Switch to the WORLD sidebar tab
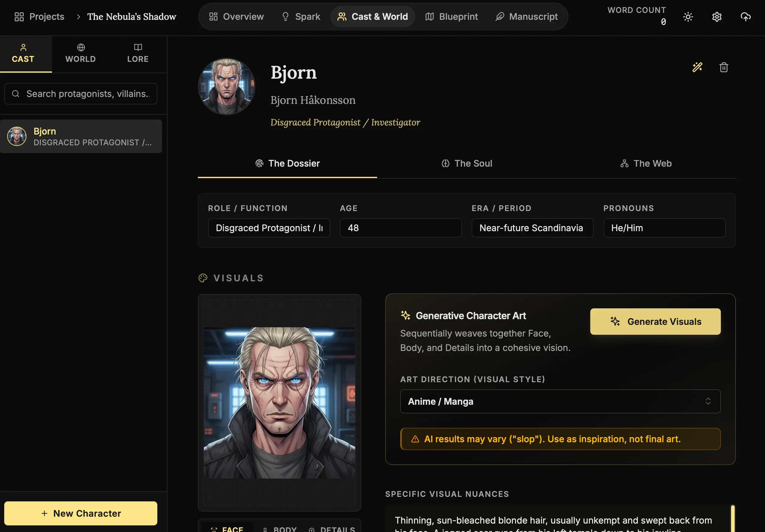This screenshot has width=765, height=532. click(x=81, y=54)
